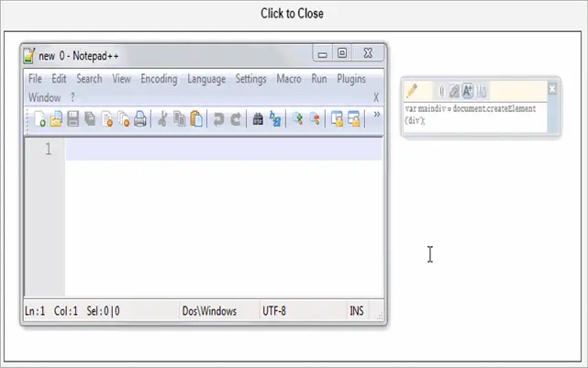Image resolution: width=588 pixels, height=368 pixels.
Task: Click the Save All stacked disks icon
Action: 90,119
